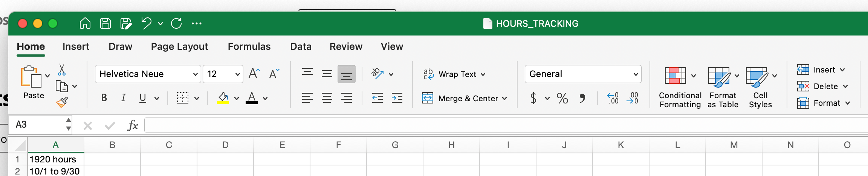The width and height of the screenshot is (868, 176).
Task: Save the workbook with the disk icon
Action: (105, 23)
